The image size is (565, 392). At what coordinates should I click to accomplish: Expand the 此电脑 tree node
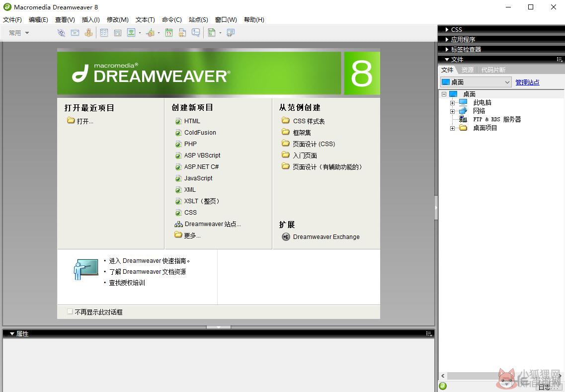point(452,103)
